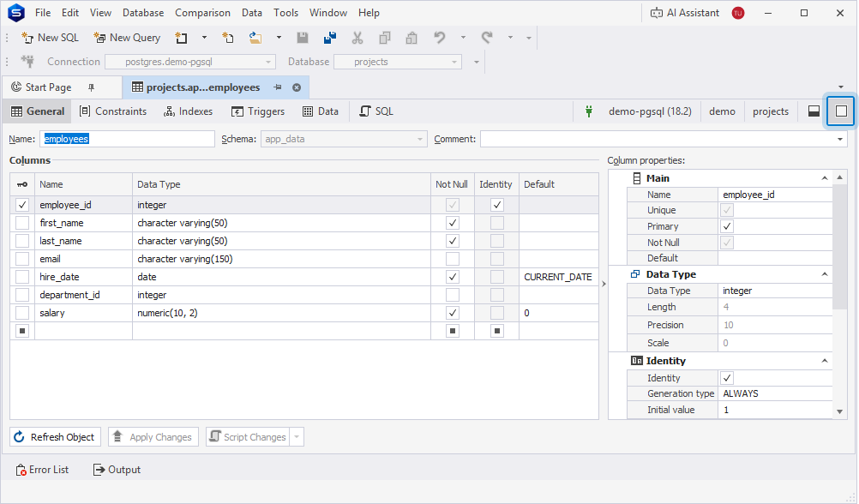Viewport: 859px width, 504px height.
Task: Open the Output panel
Action: point(117,470)
